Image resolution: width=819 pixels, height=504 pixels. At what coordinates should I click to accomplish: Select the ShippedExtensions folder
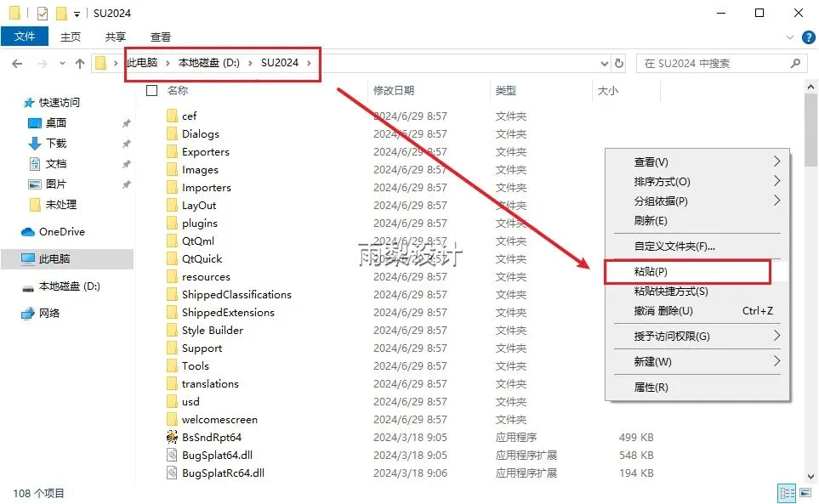coord(228,313)
